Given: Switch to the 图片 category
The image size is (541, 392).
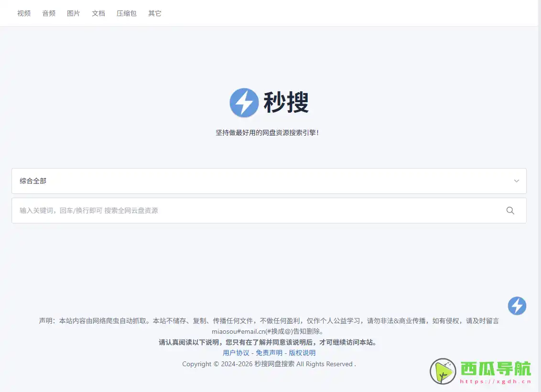Looking at the screenshot, I should pyautogui.click(x=74, y=13).
